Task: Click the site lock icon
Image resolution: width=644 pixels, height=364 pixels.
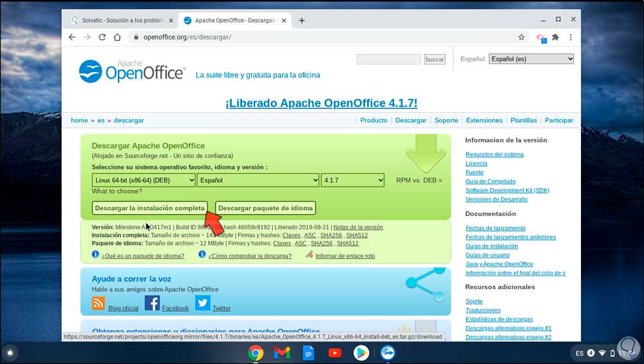Action: pyautogui.click(x=136, y=37)
